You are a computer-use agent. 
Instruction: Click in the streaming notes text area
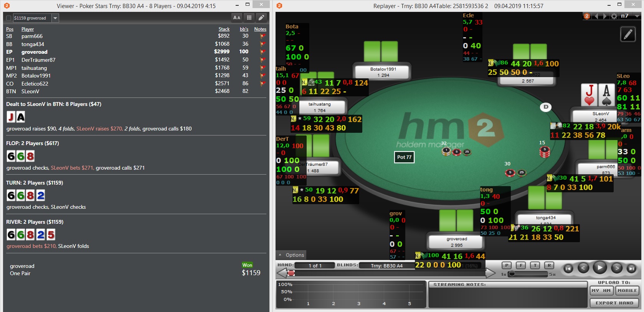508,298
